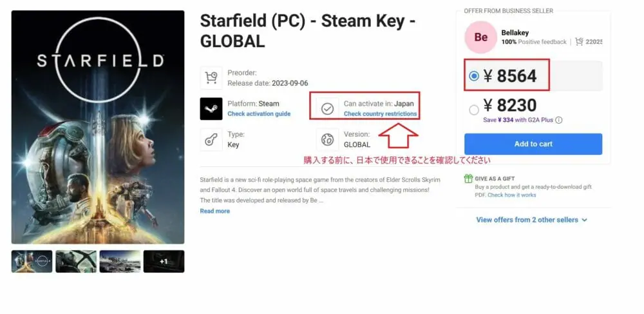This screenshot has width=644, height=314.
Task: Click the activation checkmark icon
Action: [327, 108]
